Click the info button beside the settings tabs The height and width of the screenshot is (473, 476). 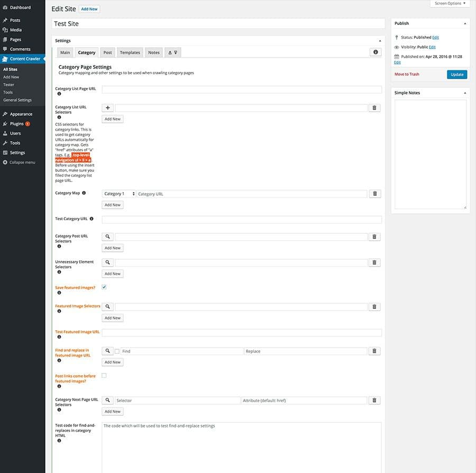point(376,52)
